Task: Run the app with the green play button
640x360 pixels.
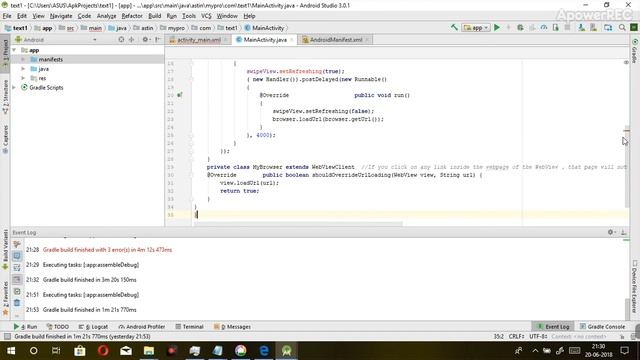Action: coord(497,27)
